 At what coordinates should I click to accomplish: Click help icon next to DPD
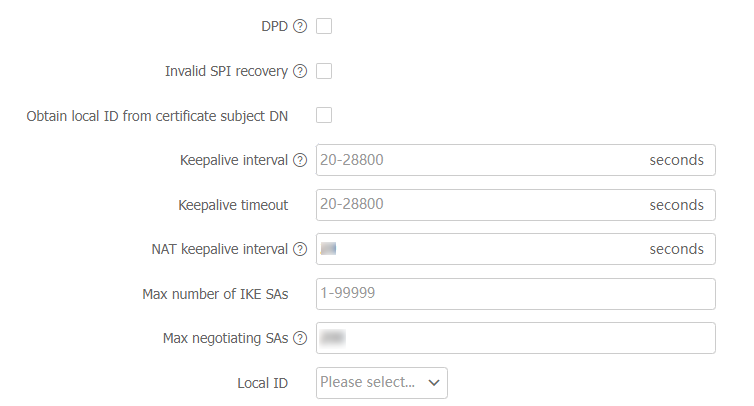pos(300,27)
